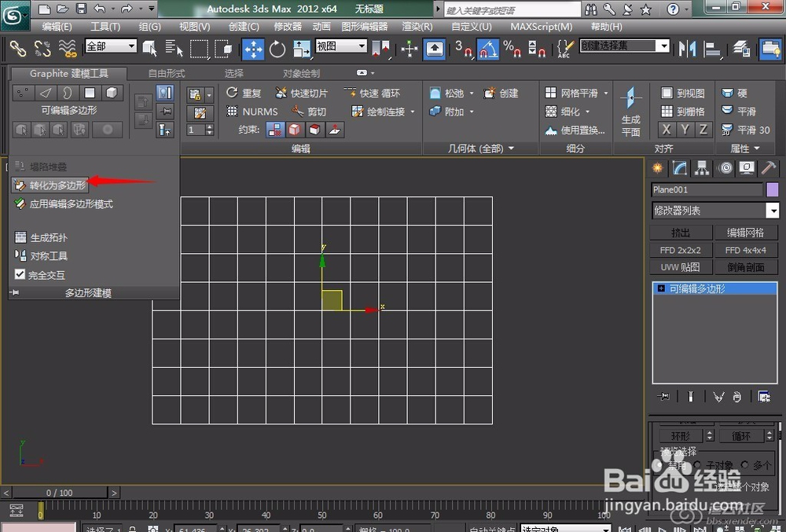Select the 子对象 radio button
Screen dimensions: 786x532
point(696,465)
